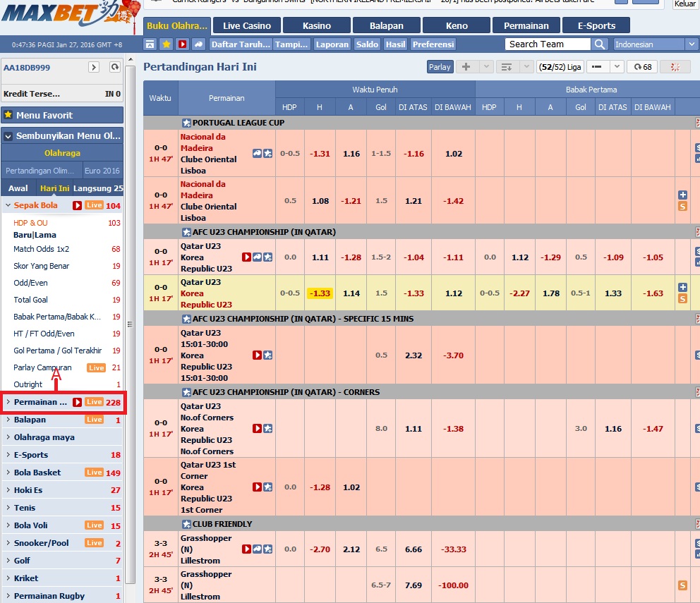
Task: Refresh account balance next to AA18DB999
Action: (115, 67)
